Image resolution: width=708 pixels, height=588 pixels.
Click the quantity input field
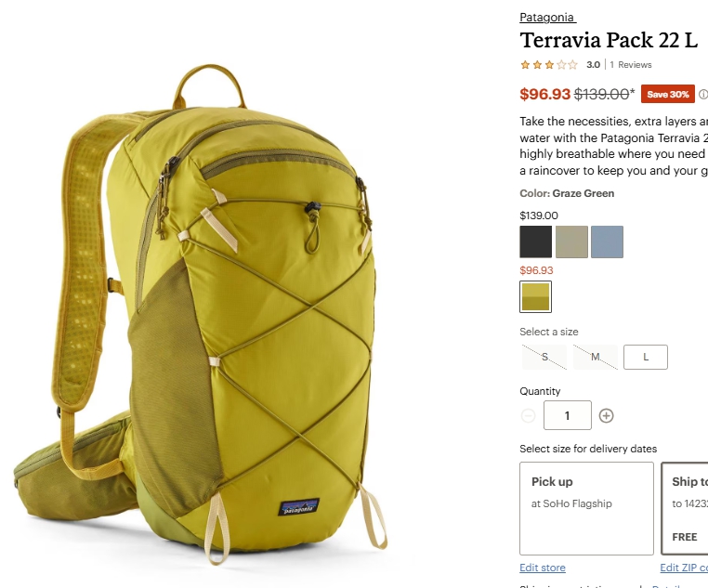pos(567,415)
